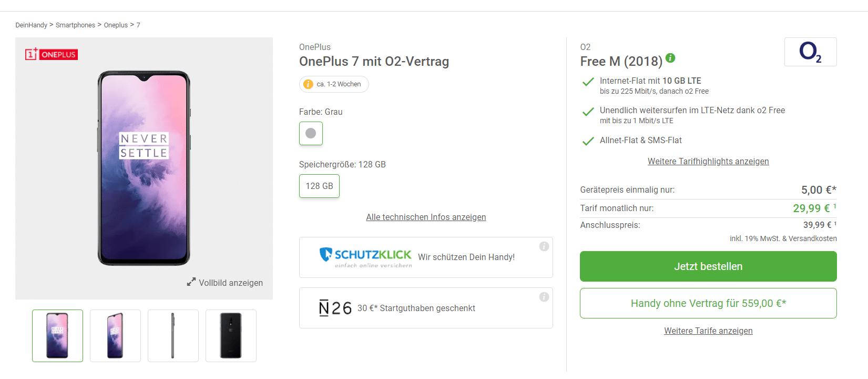This screenshot has height=379, width=868.
Task: Select the 128 GB storage option
Action: (x=319, y=186)
